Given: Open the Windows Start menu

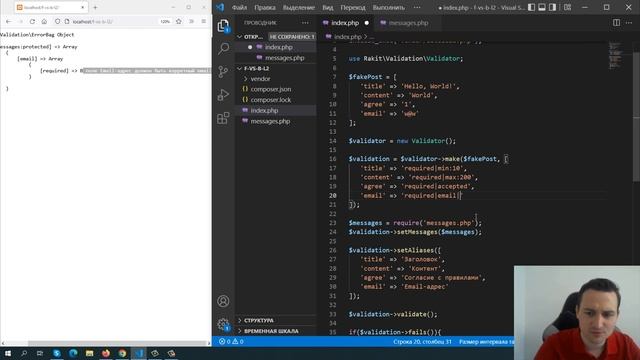Looking at the screenshot, I should tap(7, 353).
